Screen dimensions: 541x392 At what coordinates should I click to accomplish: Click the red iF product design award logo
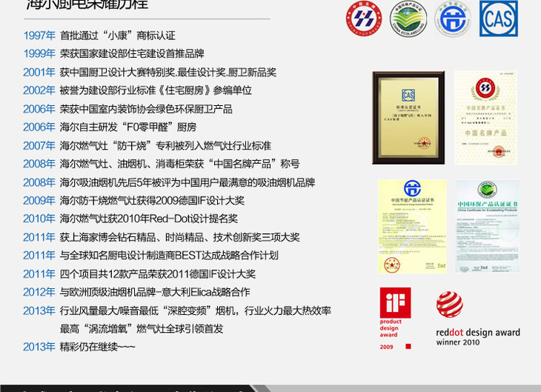pos(395,312)
